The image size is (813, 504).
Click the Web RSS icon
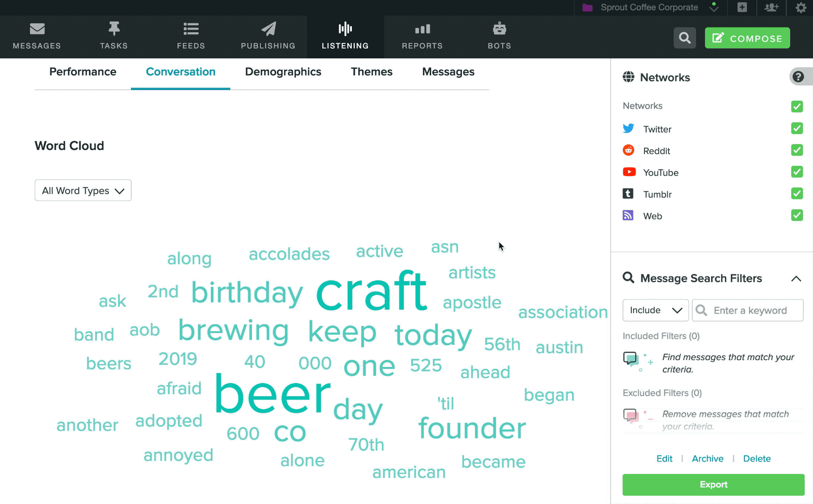(628, 215)
